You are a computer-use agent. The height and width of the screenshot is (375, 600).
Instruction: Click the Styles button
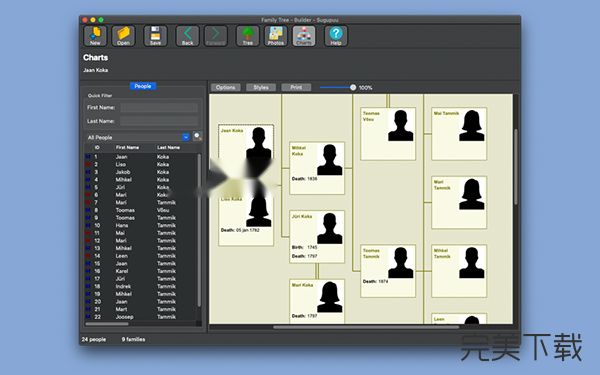click(x=261, y=88)
